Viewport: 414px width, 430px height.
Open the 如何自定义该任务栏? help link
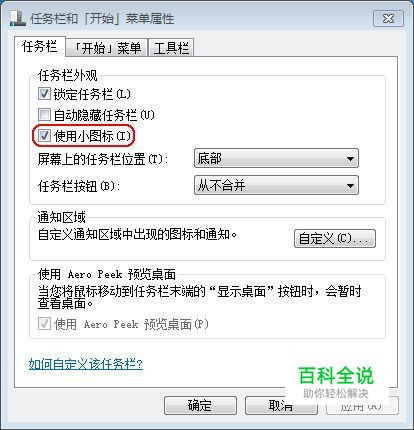click(86, 364)
